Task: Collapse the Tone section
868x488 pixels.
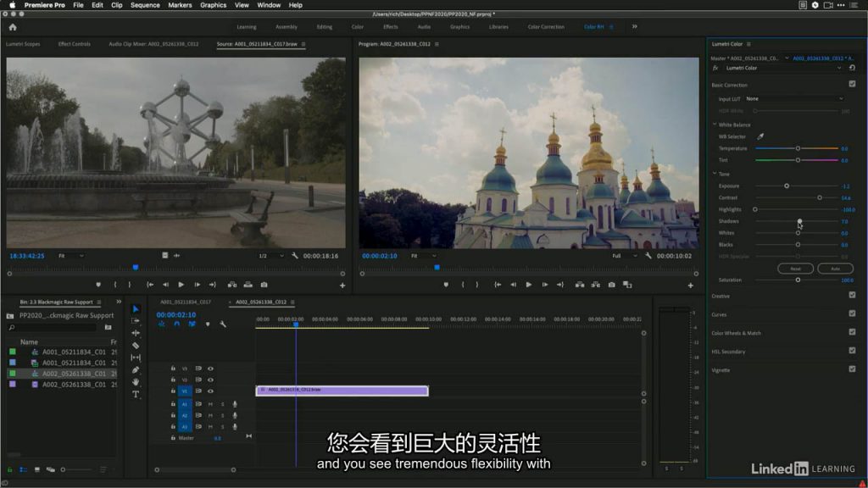Action: (x=715, y=174)
